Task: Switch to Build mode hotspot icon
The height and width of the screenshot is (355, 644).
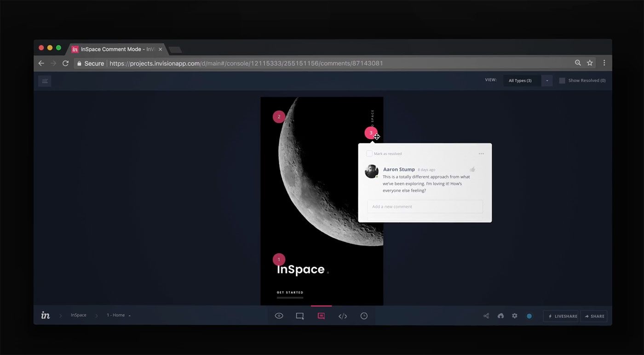Action: (x=300, y=316)
